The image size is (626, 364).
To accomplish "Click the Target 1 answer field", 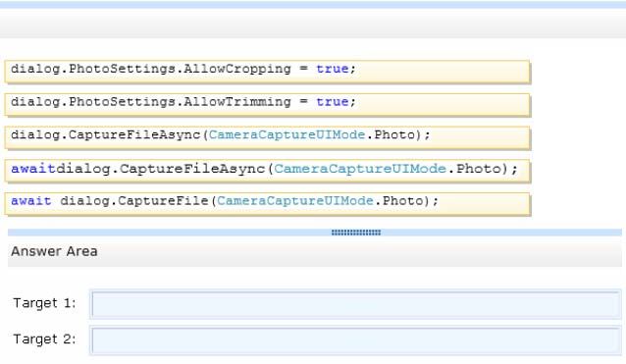I will 356,304.
